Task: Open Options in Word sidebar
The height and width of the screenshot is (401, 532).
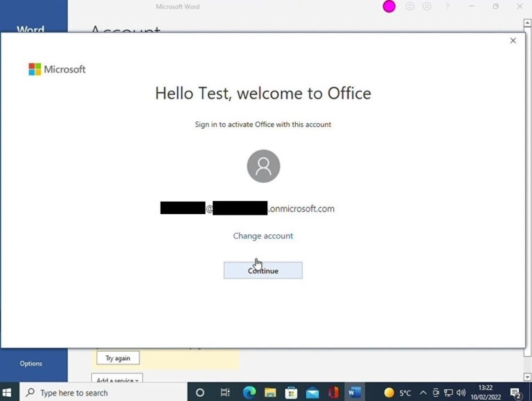Action: pyautogui.click(x=31, y=364)
